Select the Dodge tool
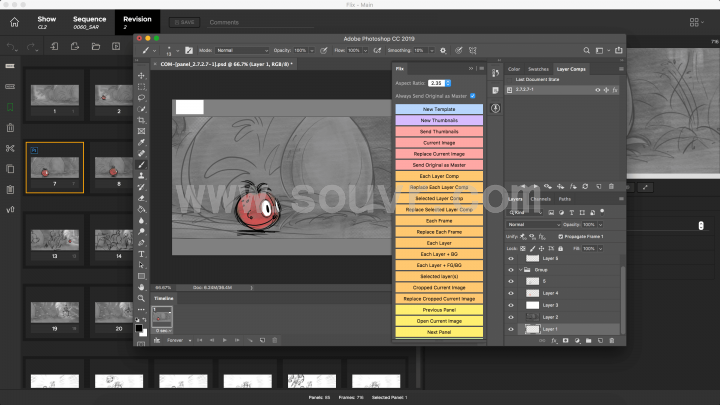This screenshot has width=720, height=405. coord(141,231)
